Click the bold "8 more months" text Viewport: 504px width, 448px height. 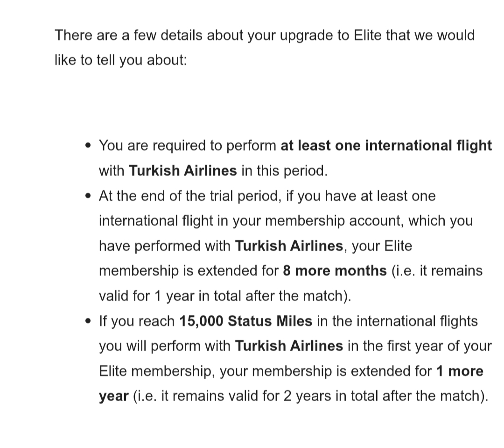335,270
